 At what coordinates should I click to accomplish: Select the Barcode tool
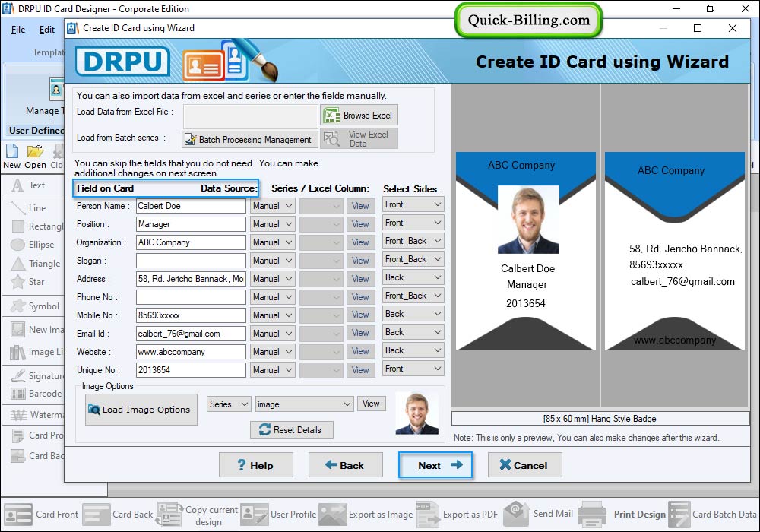click(36, 394)
